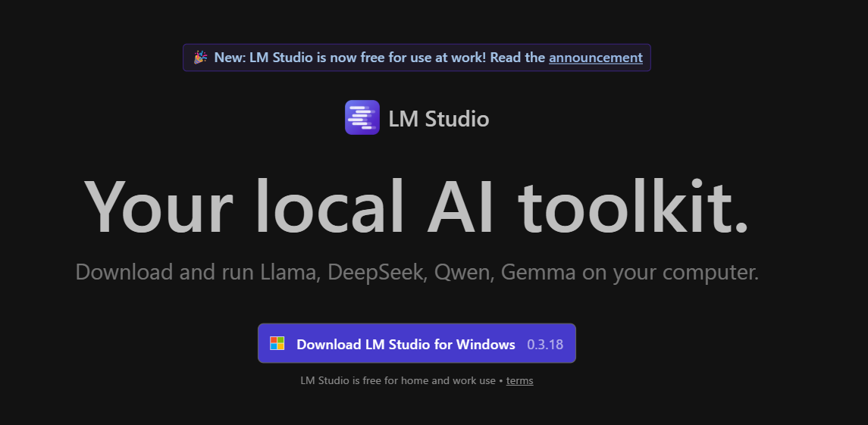Click the LM Studio purple logo icon
868x425 pixels.
pyautogui.click(x=362, y=117)
